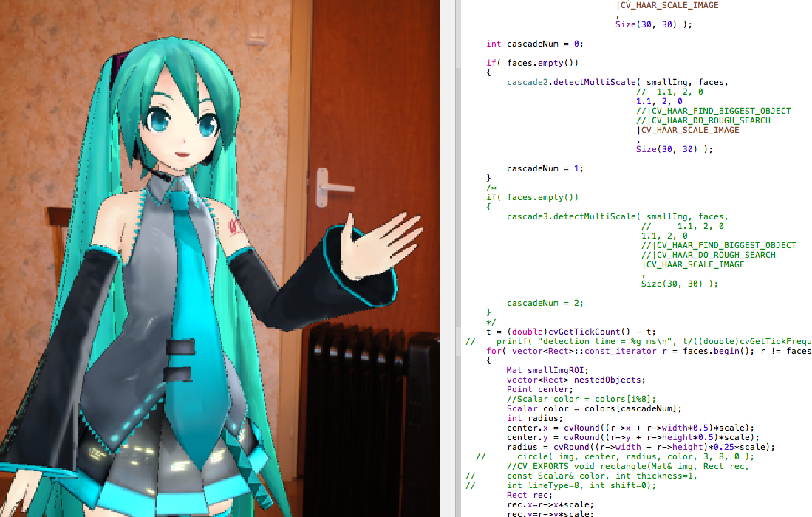Viewport: 812px width, 517px height.
Task: Click the for loop const_iterator line
Action: pyautogui.click(x=649, y=351)
